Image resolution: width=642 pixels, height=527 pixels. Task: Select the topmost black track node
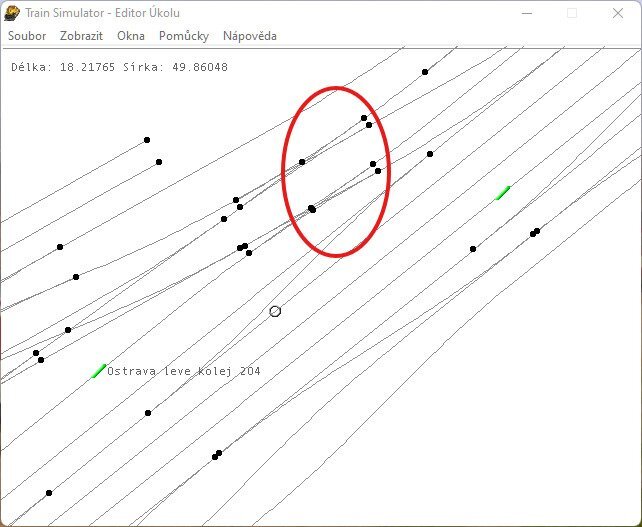click(x=425, y=72)
